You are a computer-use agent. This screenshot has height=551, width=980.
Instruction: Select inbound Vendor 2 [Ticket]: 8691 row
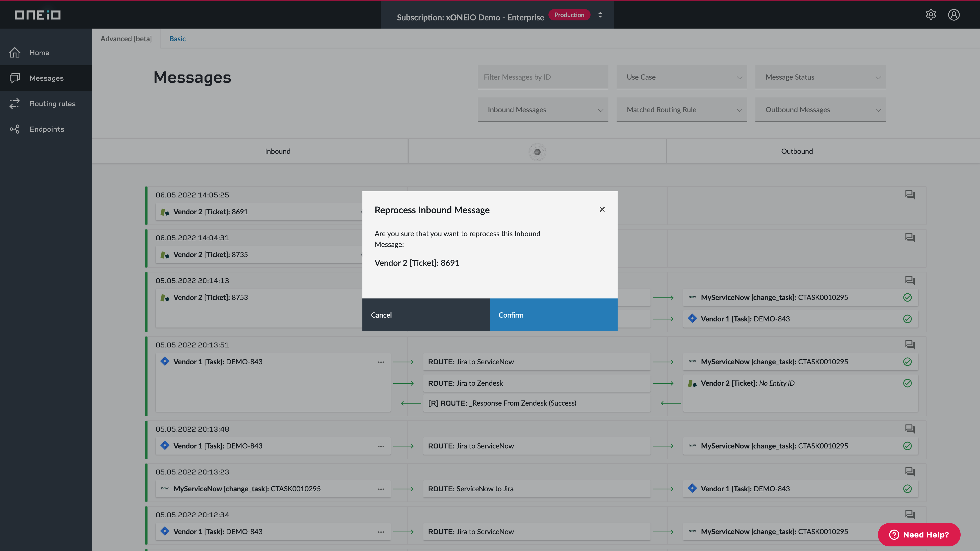(x=259, y=212)
